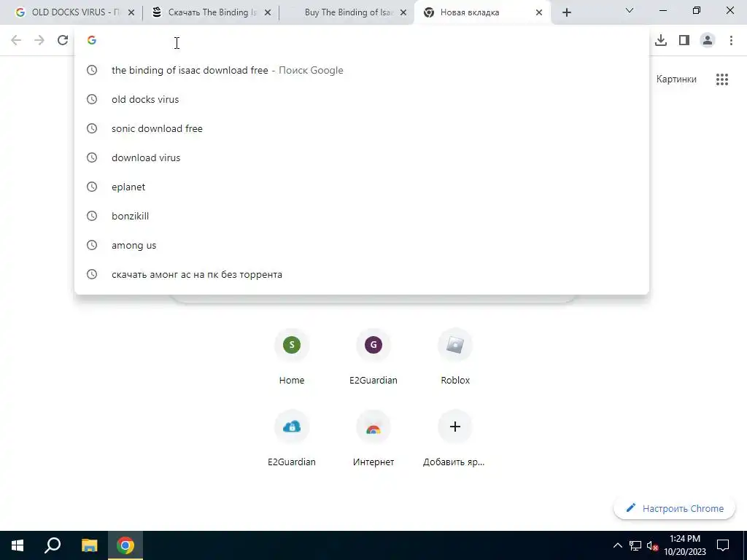Open File Explorer from the taskbar
Viewport: 747px width, 560px height.
(89, 545)
